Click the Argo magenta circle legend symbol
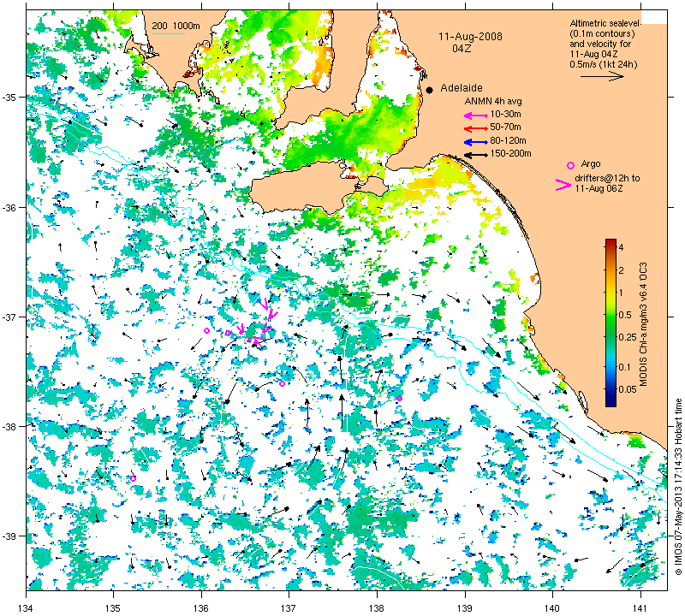 pyautogui.click(x=570, y=165)
